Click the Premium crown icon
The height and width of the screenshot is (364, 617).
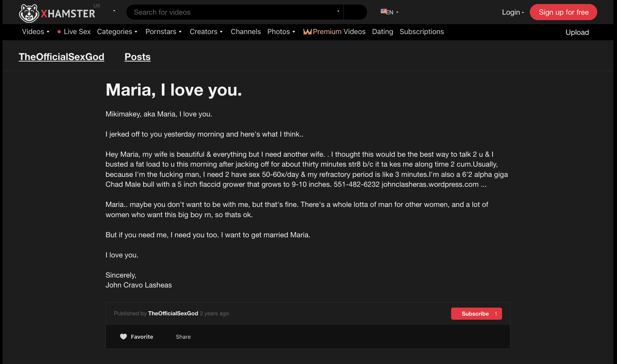[x=307, y=32]
